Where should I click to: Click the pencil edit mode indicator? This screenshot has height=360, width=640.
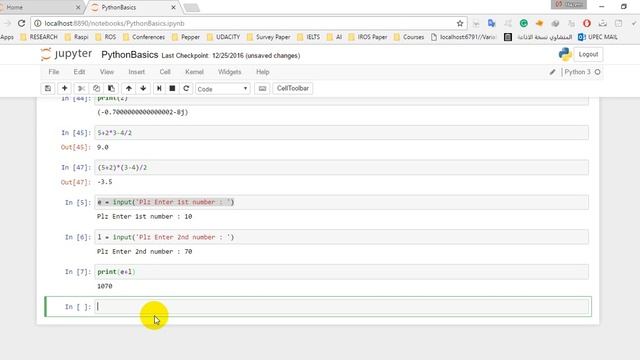click(552, 72)
